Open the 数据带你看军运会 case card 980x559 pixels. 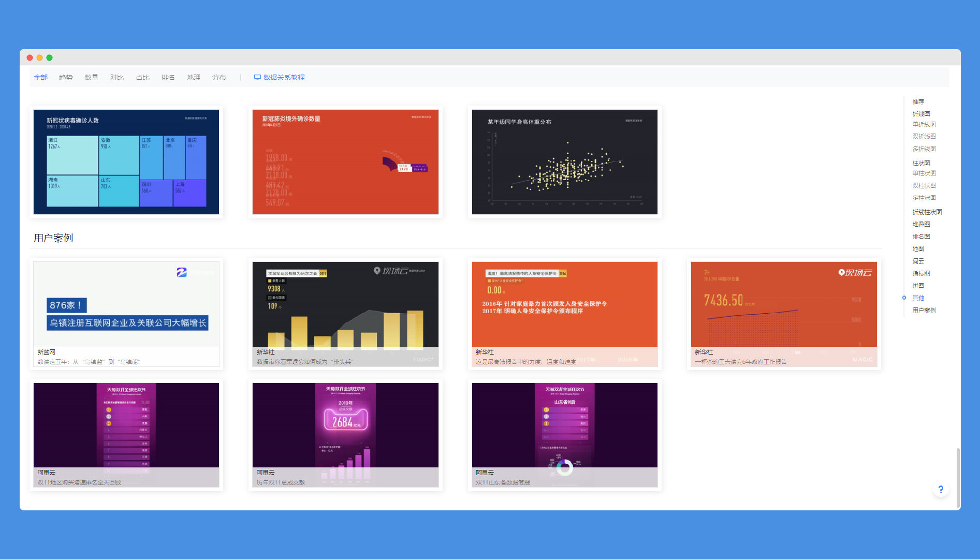345,314
